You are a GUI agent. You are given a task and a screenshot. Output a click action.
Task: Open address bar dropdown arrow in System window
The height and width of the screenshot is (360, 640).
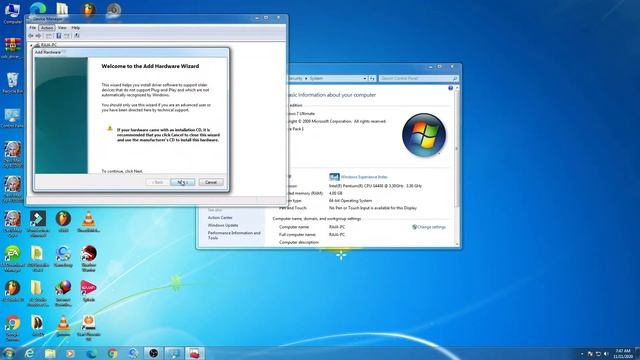click(x=364, y=78)
